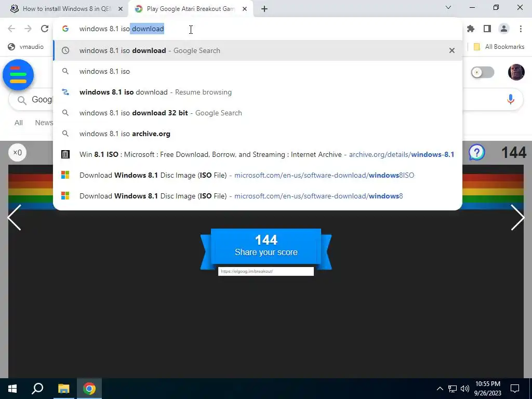Click the previous left arrow on game
The image size is (532, 399).
tap(14, 218)
